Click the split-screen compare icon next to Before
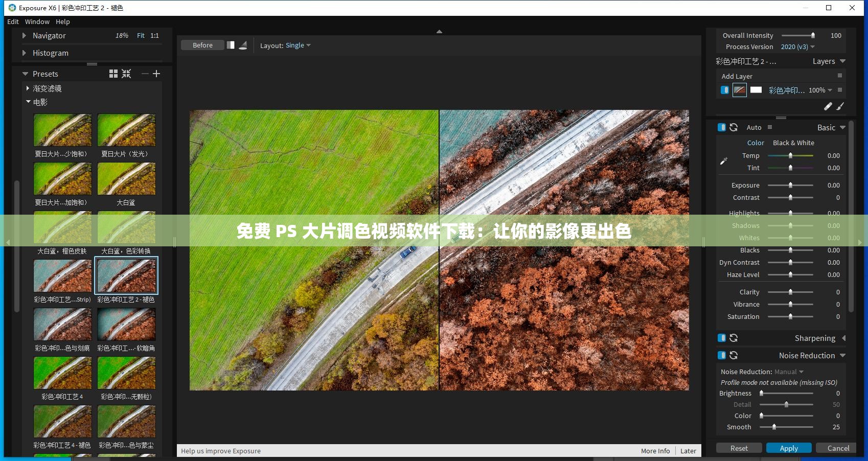Viewport: 868px width, 461px height. [231, 45]
